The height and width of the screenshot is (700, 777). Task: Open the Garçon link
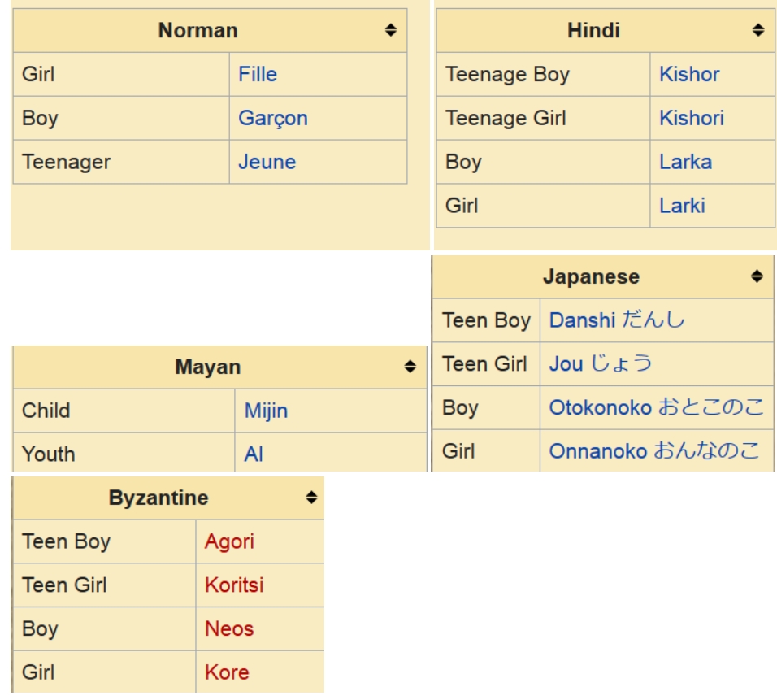pyautogui.click(x=273, y=119)
